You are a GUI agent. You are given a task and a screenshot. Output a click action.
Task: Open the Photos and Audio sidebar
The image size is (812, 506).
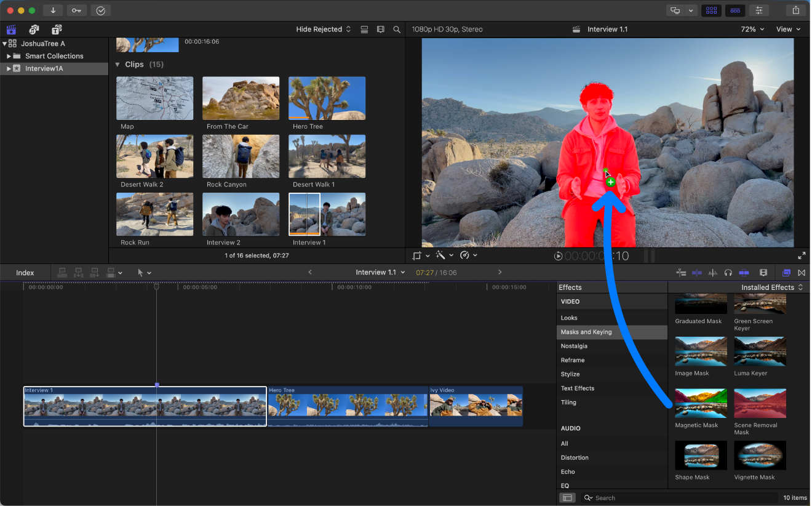34,30
